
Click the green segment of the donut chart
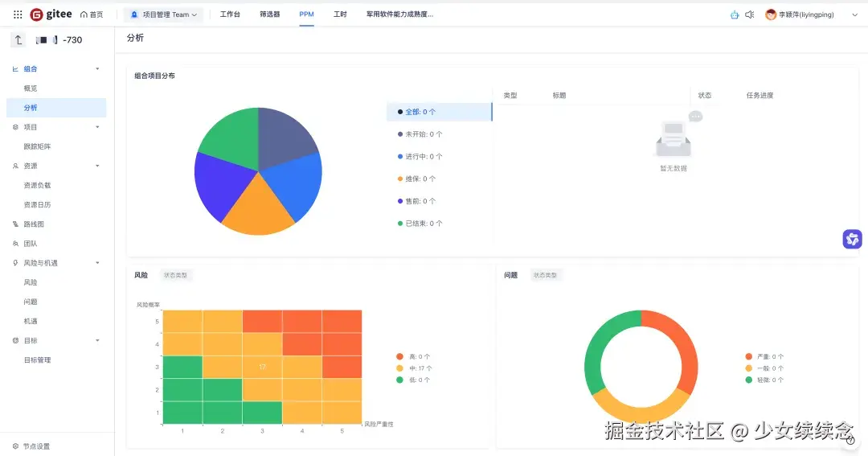600,343
